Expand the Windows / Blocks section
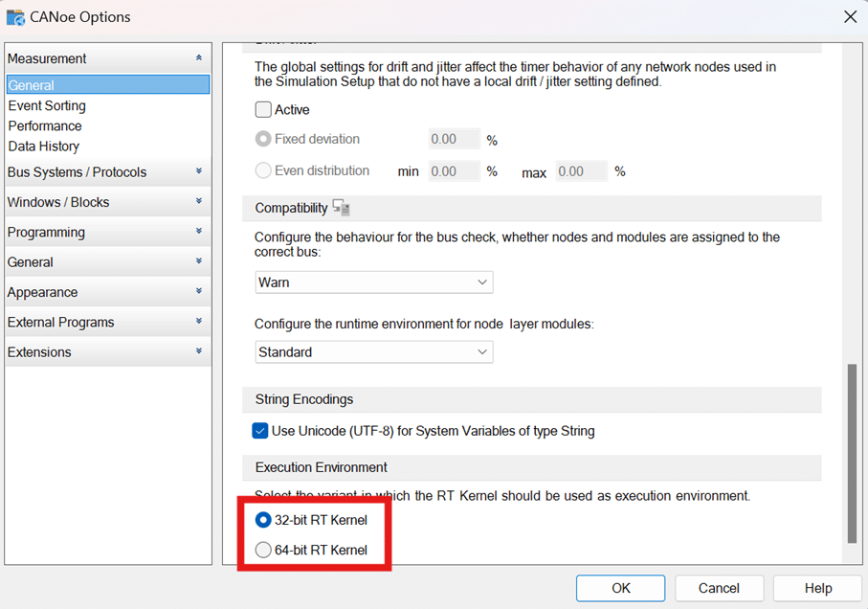This screenshot has width=868, height=609. 107,202
